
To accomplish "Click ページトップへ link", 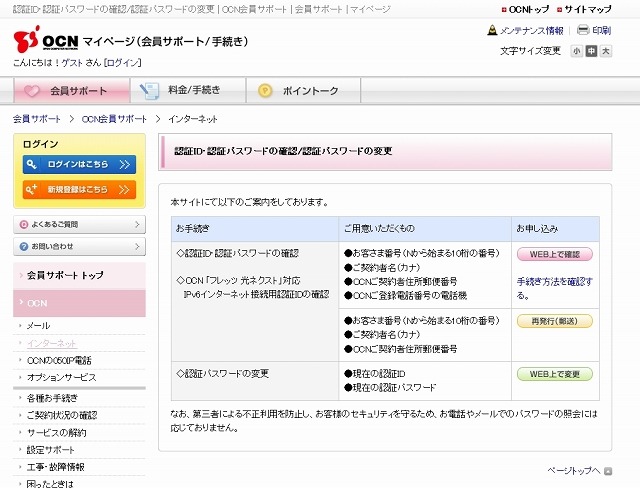I will click(x=574, y=471).
